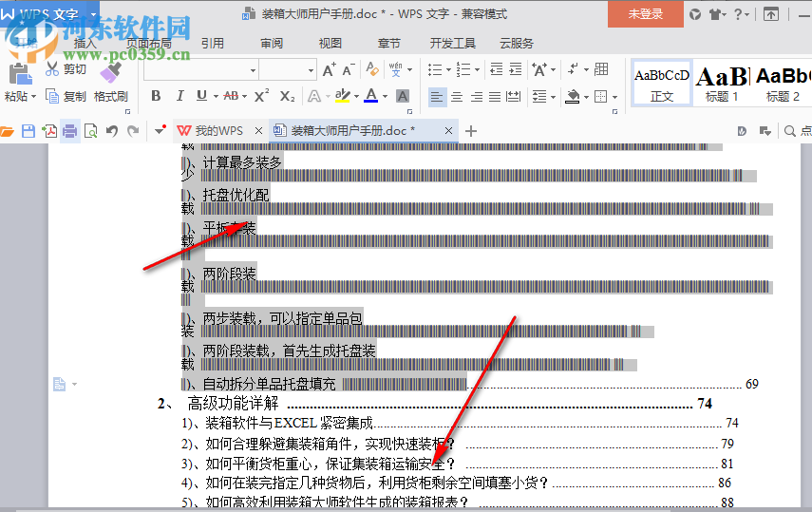Click the show/hide paragraph marks icon
This screenshot has width=812, height=512.
click(x=574, y=69)
